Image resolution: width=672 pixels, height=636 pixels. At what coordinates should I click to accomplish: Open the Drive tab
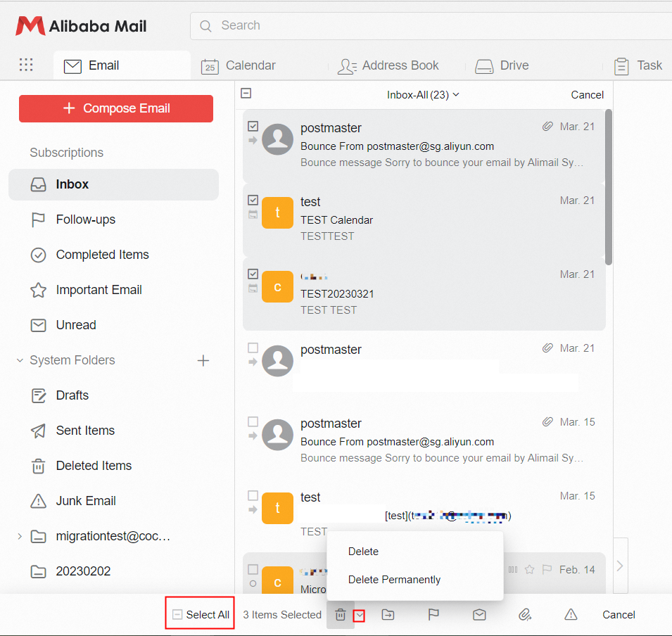[x=502, y=65]
